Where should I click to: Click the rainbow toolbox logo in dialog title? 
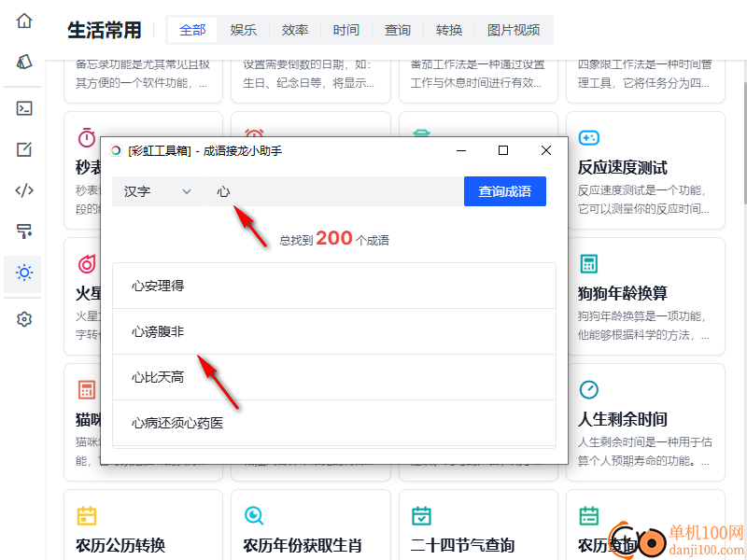[x=115, y=151]
